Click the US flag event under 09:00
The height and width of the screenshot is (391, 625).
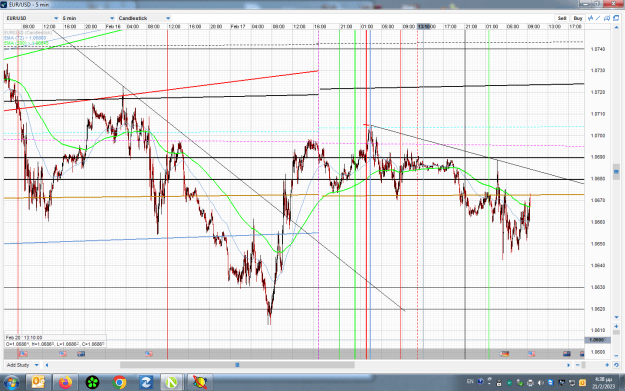(x=531, y=354)
